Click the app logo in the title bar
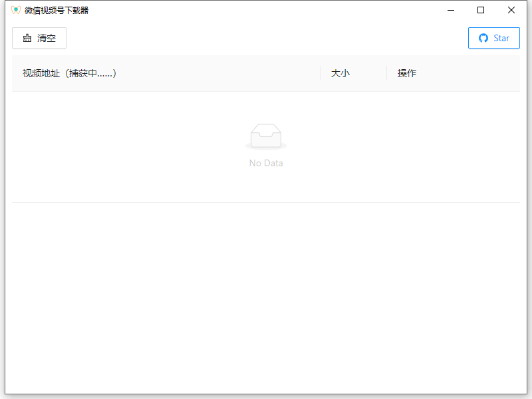 (15, 10)
